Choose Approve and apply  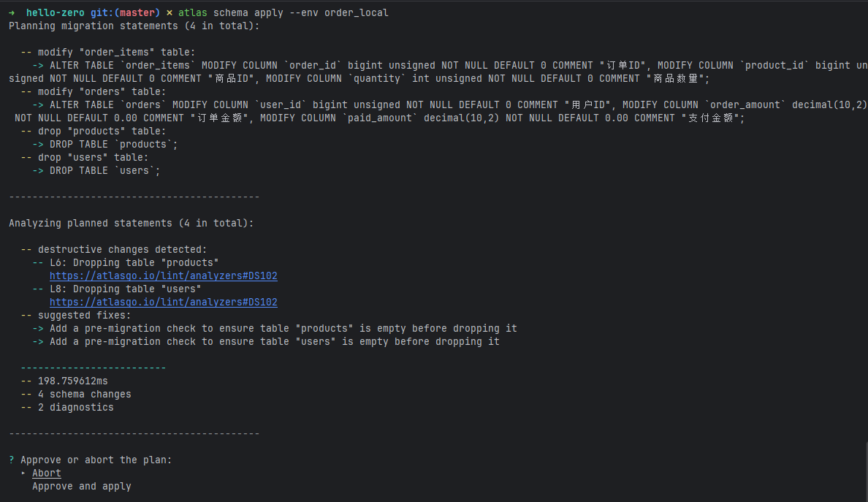pos(81,487)
